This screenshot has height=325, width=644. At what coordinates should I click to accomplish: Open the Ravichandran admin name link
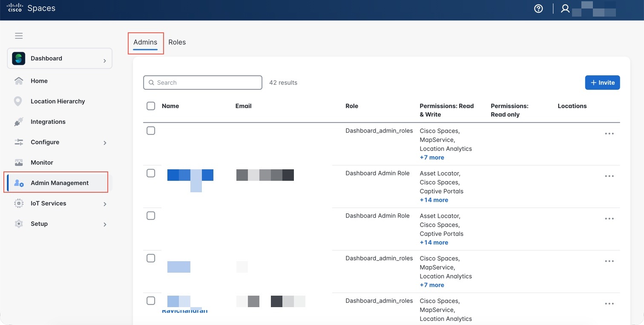(184, 311)
